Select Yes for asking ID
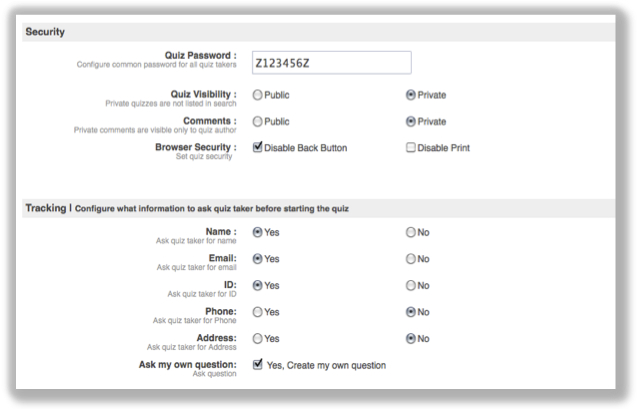This screenshot has height=409, width=638. click(x=258, y=285)
